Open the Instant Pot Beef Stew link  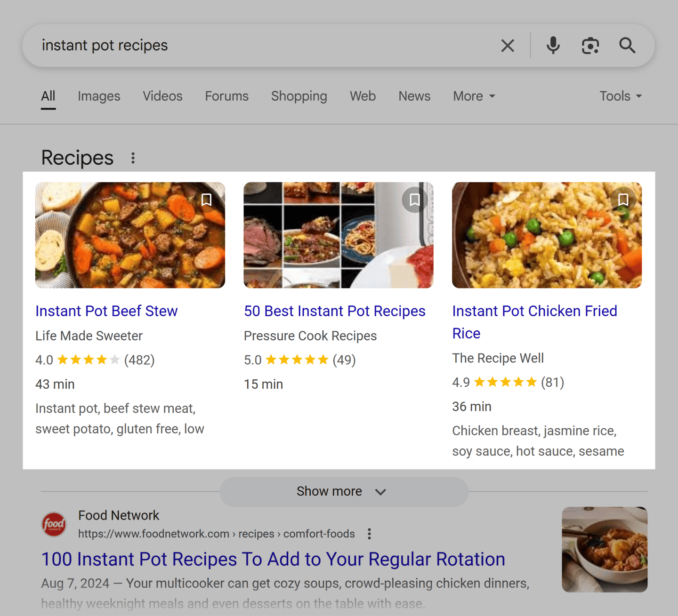(x=106, y=311)
